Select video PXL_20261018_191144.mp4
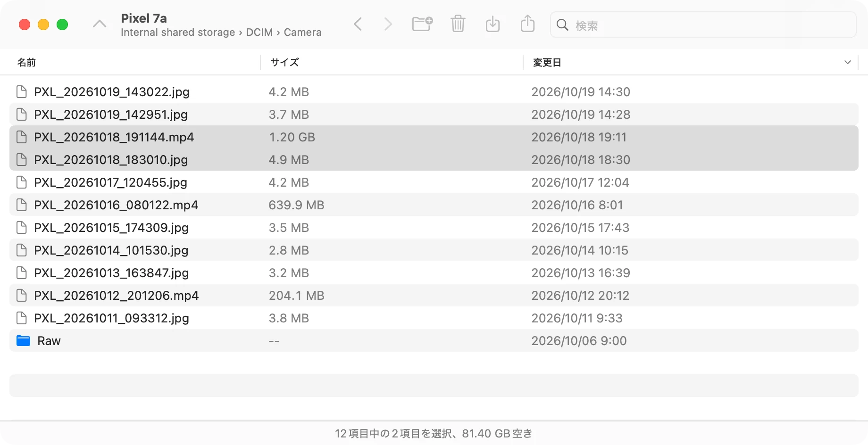The image size is (868, 445). pyautogui.click(x=434, y=137)
